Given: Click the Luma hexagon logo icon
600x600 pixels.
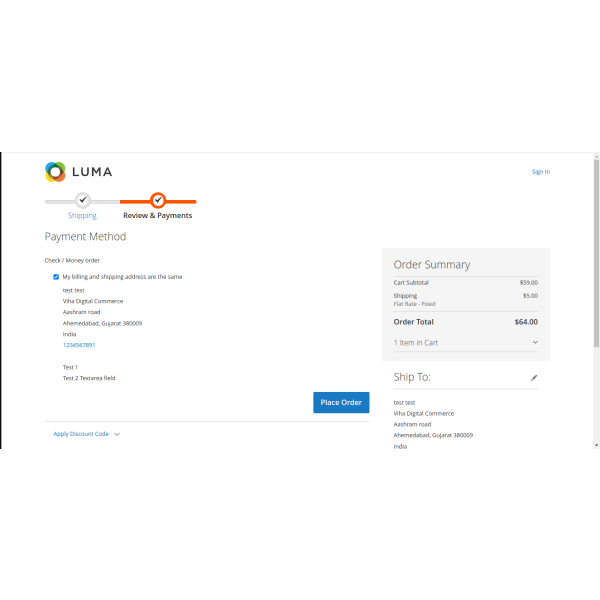Looking at the screenshot, I should 55,171.
